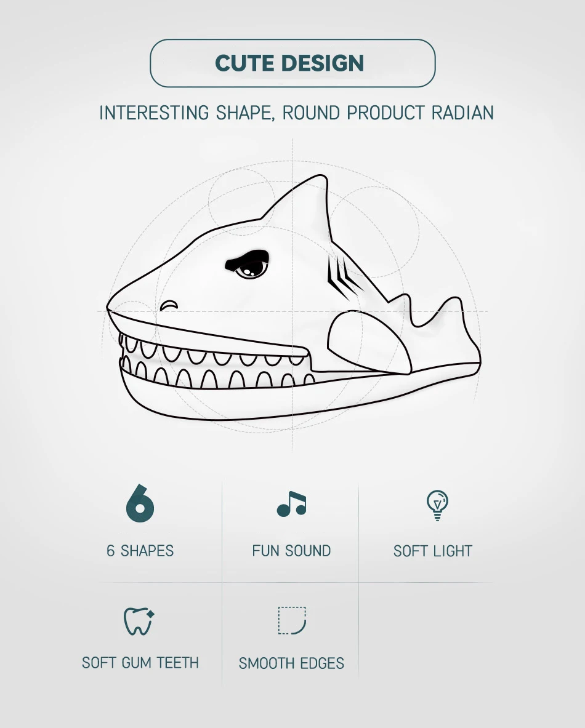Viewport: 585px width, 728px height.
Task: Click the rounded corner smooth edges icon
Action: pos(292,620)
